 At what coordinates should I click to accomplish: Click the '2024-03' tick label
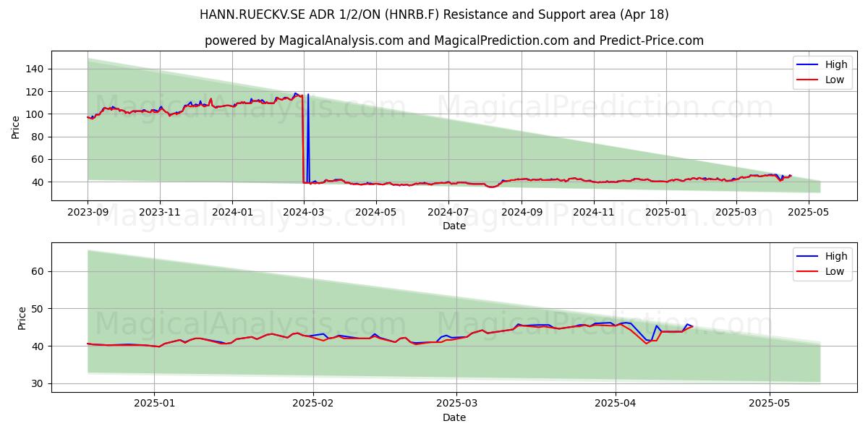tap(303, 212)
